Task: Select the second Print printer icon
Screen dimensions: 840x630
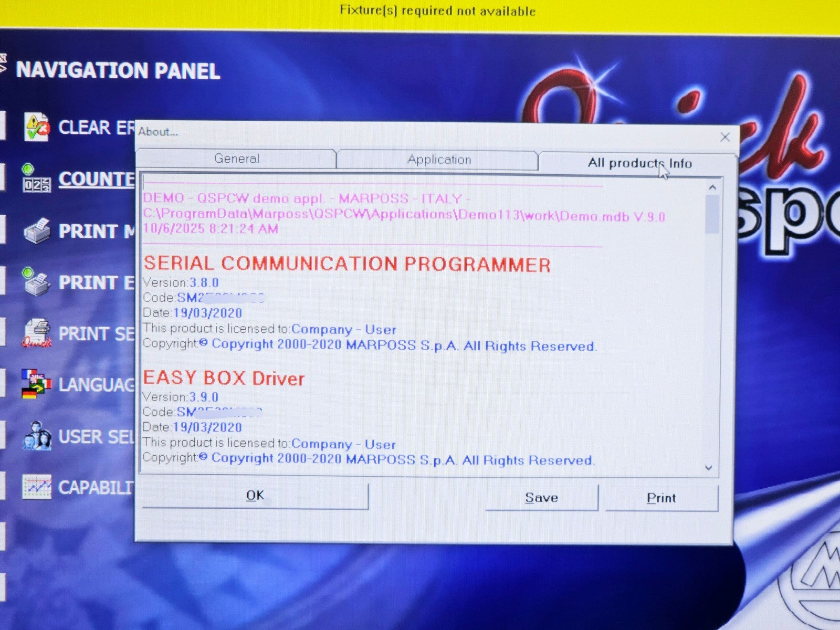Action: pyautogui.click(x=37, y=282)
